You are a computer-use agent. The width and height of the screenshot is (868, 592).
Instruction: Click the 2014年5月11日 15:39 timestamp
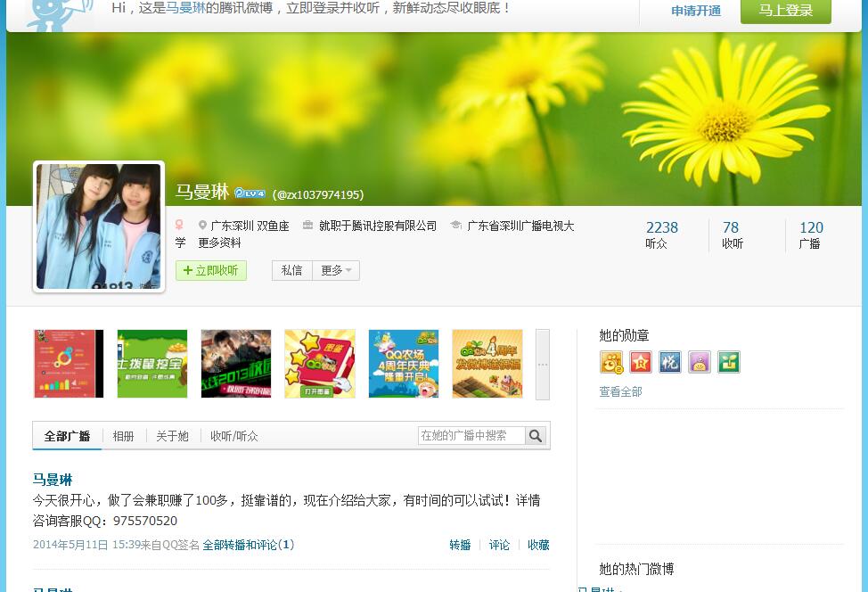[86, 545]
